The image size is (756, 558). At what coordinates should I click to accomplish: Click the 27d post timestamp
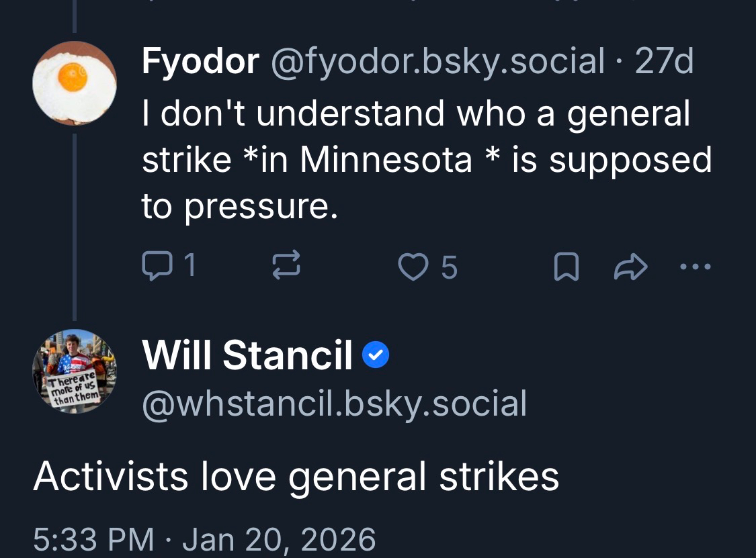coord(664,62)
